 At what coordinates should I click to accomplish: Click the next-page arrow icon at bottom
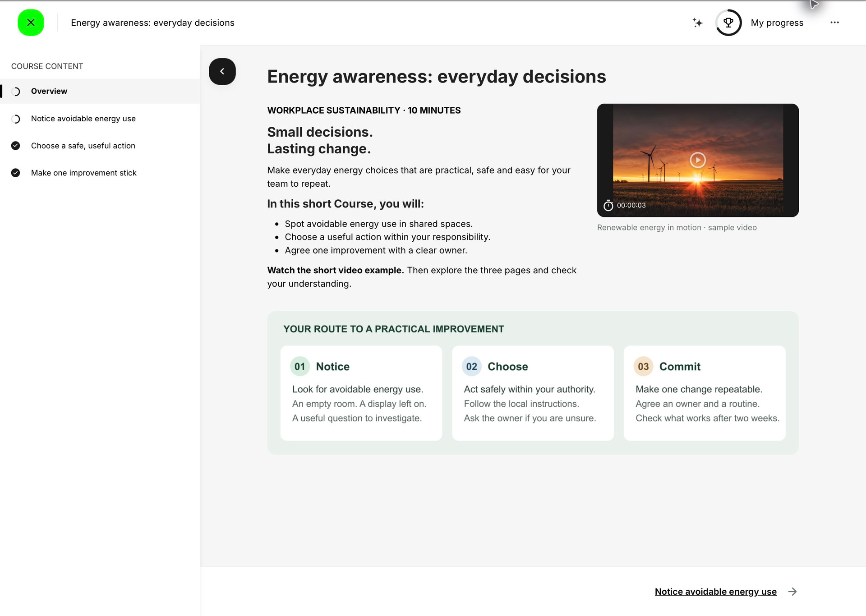(x=792, y=592)
